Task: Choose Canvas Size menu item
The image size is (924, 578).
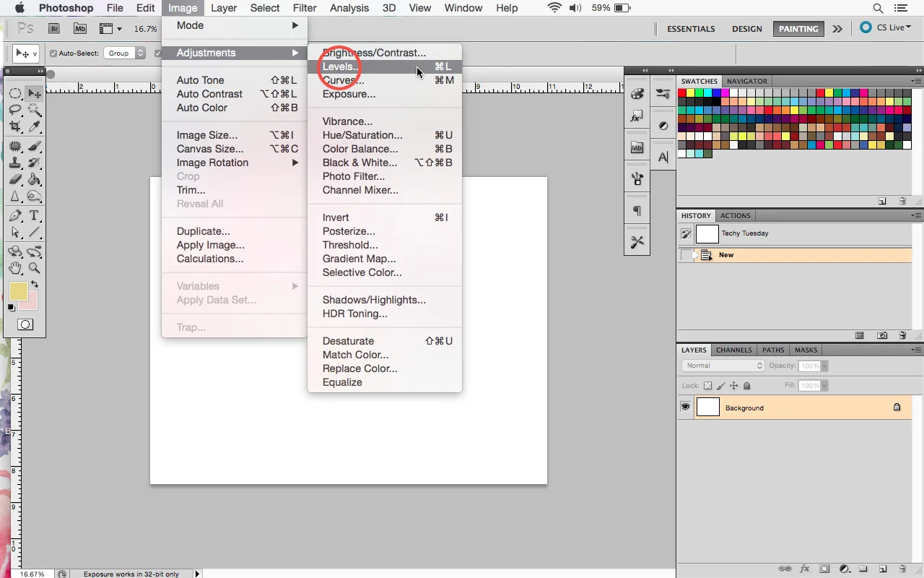Action: tap(235, 149)
